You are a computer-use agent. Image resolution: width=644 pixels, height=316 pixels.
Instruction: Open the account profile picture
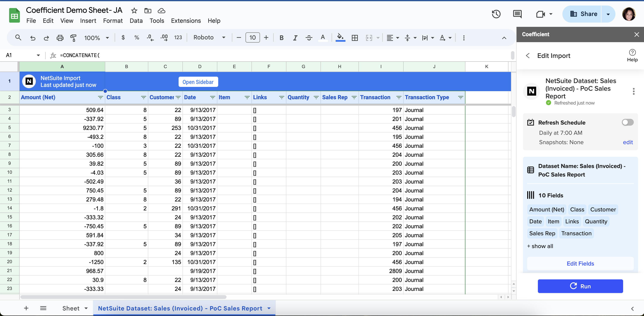click(x=629, y=14)
